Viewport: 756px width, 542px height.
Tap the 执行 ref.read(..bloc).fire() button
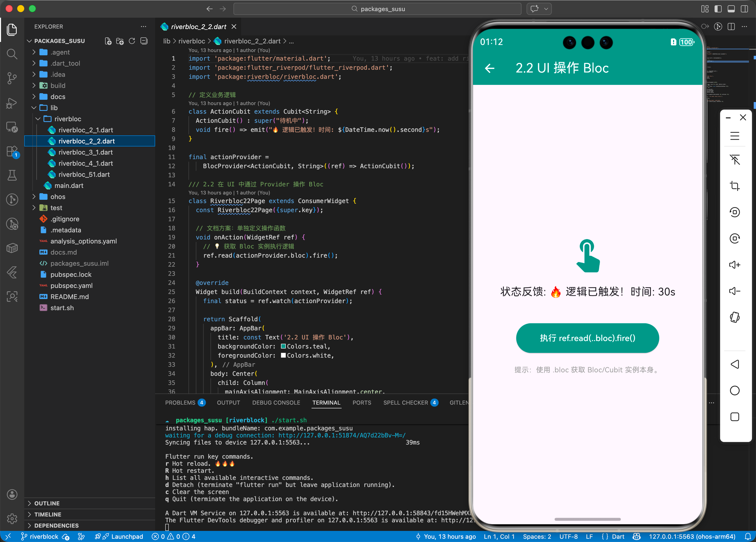587,338
